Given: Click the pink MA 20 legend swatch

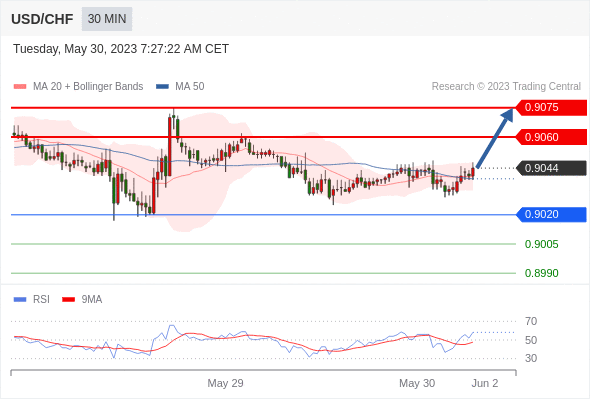Looking at the screenshot, I should coord(20,87).
